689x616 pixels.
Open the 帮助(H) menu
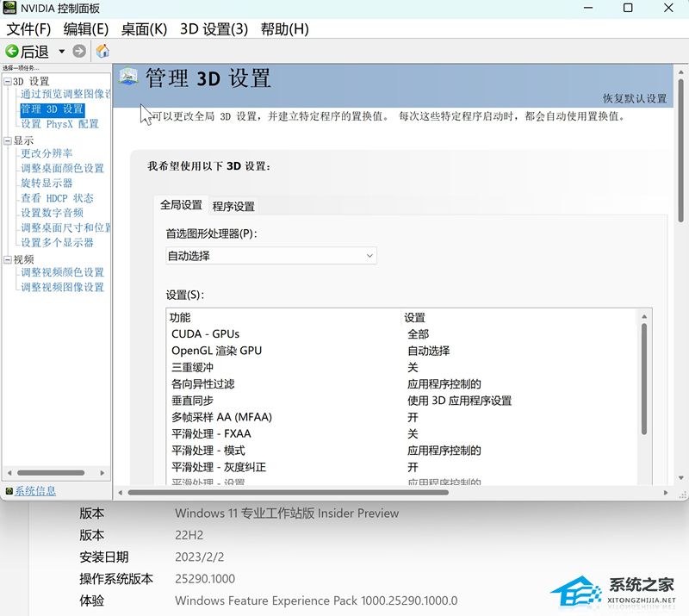(x=284, y=28)
